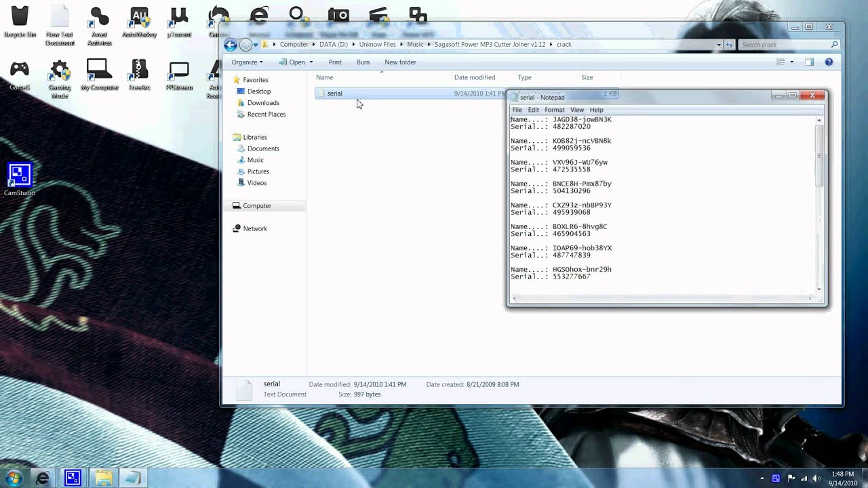Click the CamStudio desktop shortcut
The height and width of the screenshot is (488, 868).
tap(20, 180)
